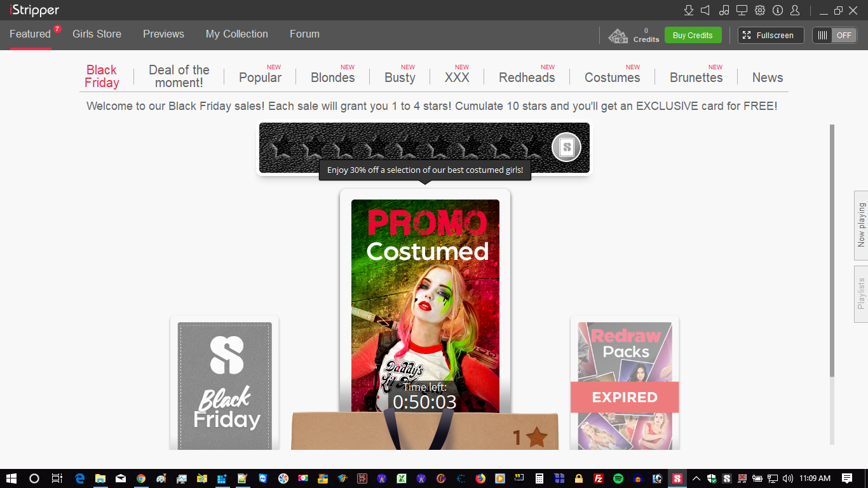Show hidden system tray icons
This screenshot has height=488, width=868.
tap(696, 478)
